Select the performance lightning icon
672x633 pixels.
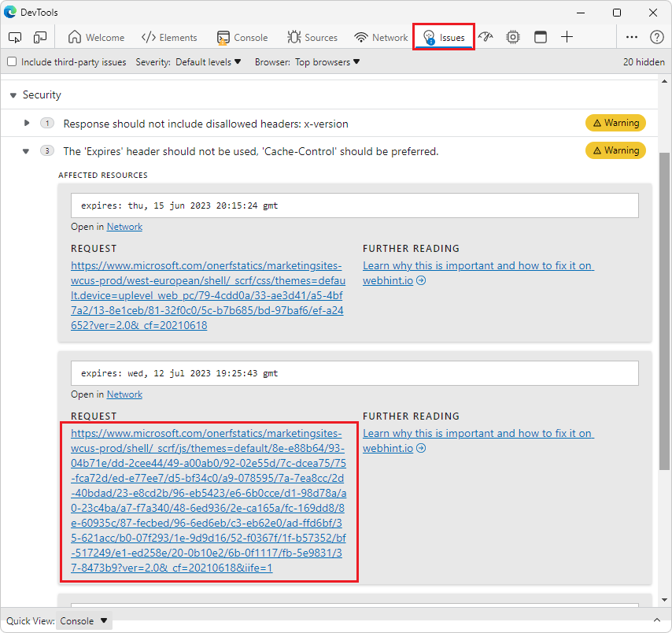pyautogui.click(x=486, y=36)
